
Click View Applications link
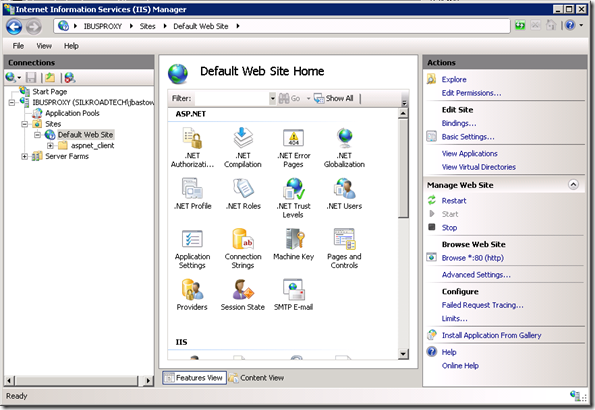469,153
